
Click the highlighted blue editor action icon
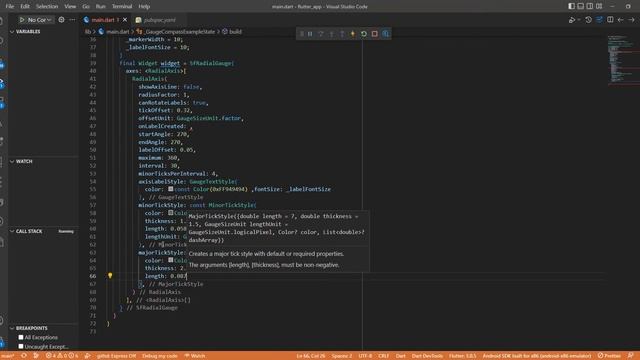[x=599, y=20]
